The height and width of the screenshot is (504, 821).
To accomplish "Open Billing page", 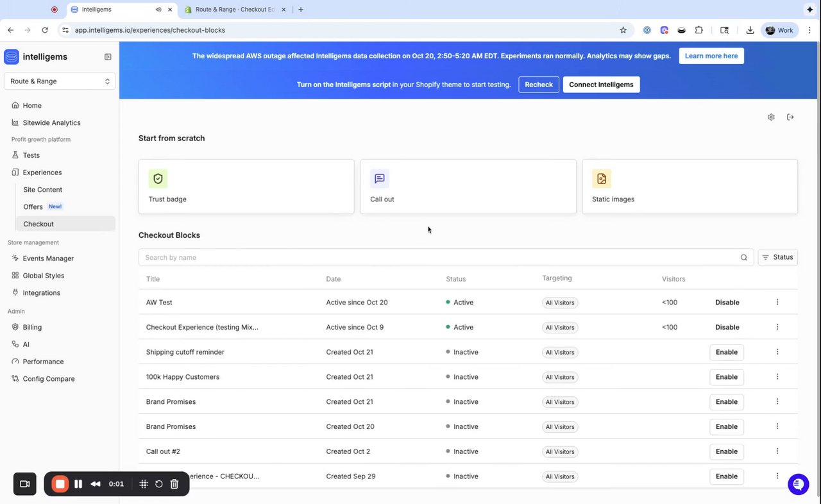I will tap(32, 327).
